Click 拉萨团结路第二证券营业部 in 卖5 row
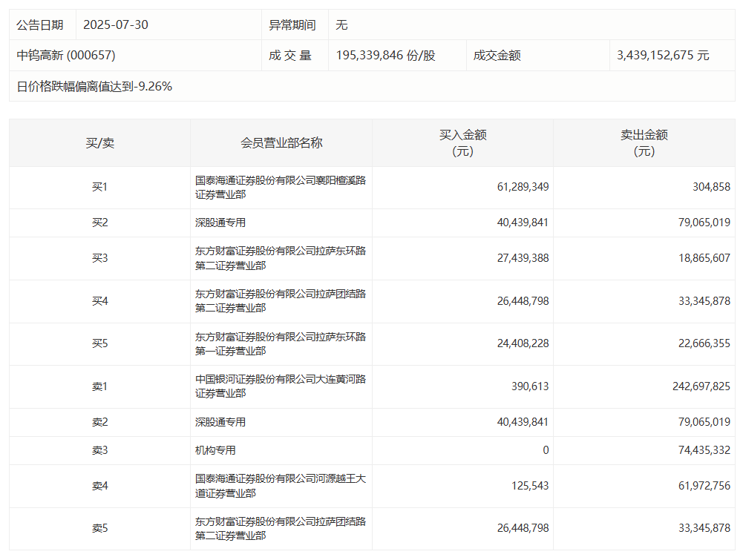The width and height of the screenshot is (743, 560). click(x=281, y=529)
